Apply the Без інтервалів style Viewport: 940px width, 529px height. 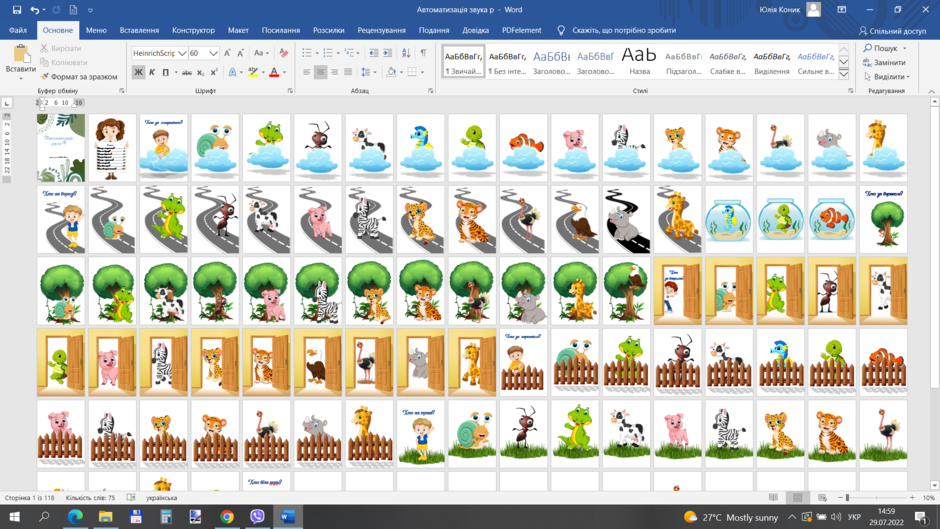tap(507, 61)
